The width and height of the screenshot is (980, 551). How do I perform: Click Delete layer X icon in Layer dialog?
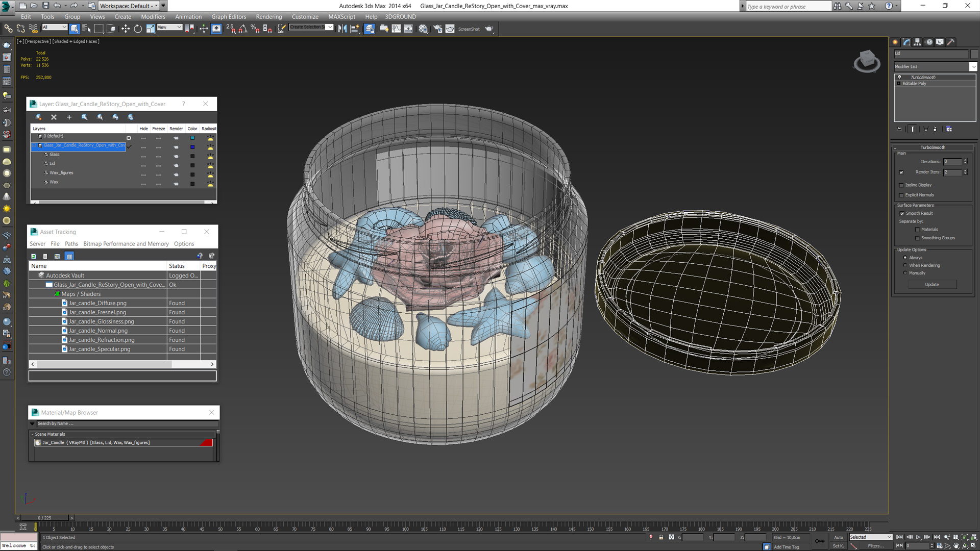pyautogui.click(x=54, y=117)
